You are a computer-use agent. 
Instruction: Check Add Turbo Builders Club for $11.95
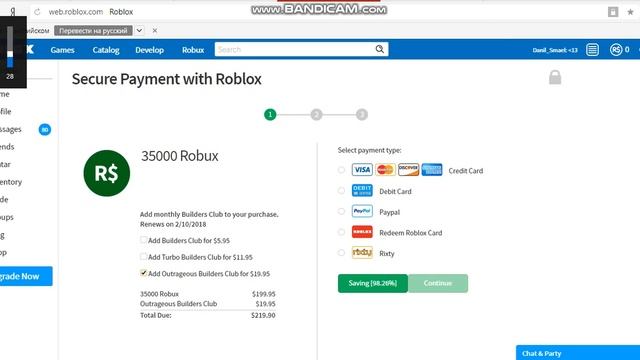click(143, 257)
